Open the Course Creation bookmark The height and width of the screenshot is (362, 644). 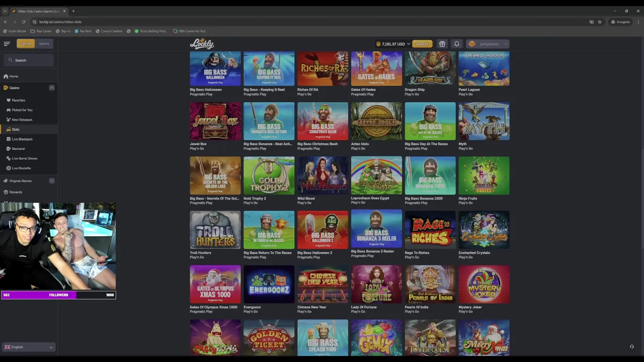(x=109, y=31)
